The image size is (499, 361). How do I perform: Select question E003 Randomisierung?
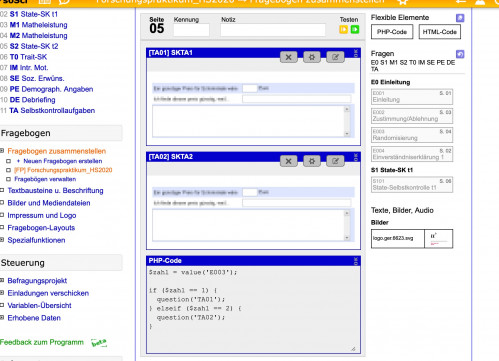click(412, 135)
